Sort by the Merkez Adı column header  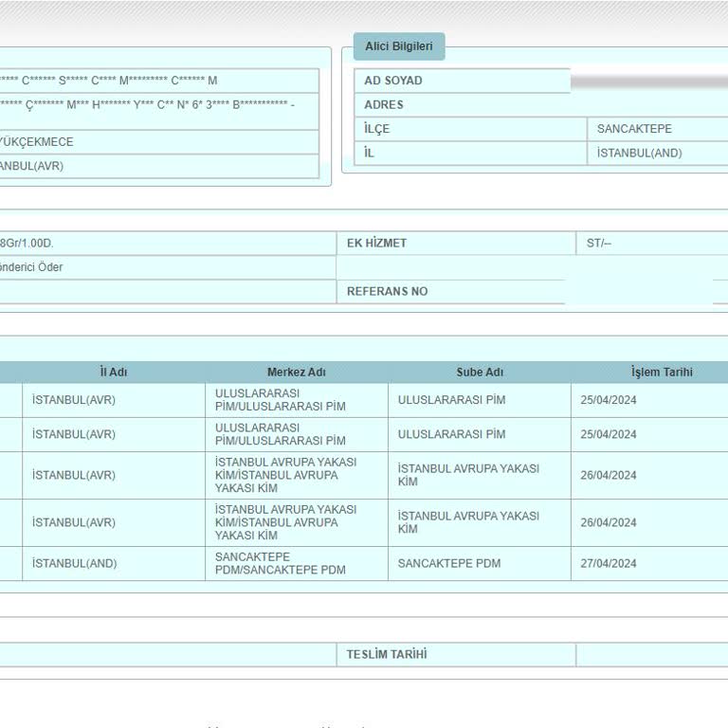pos(296,373)
